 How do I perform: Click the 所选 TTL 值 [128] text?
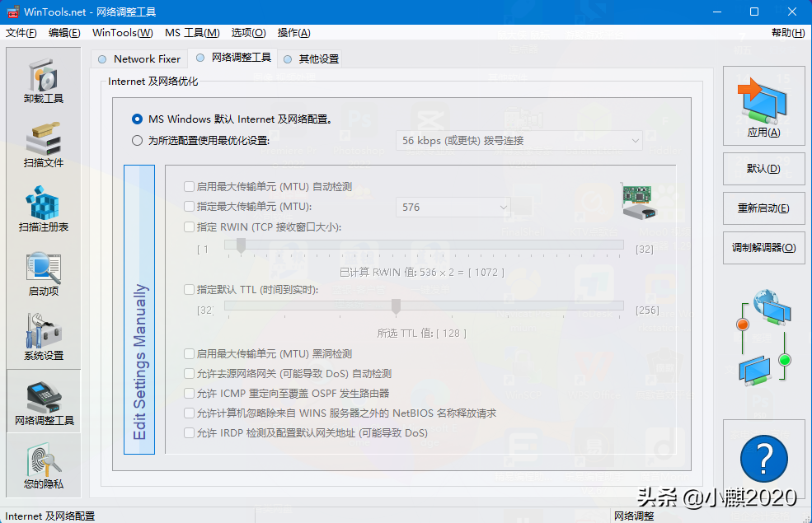[422, 333]
